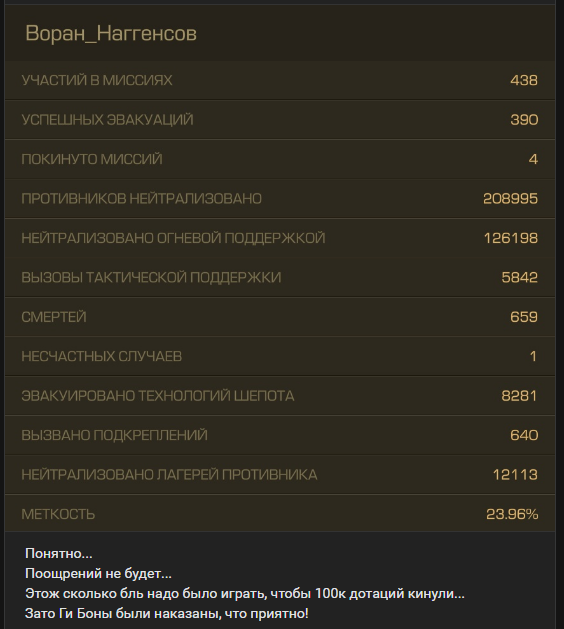
Task: Click the value 438 for missions
Action: point(524,80)
